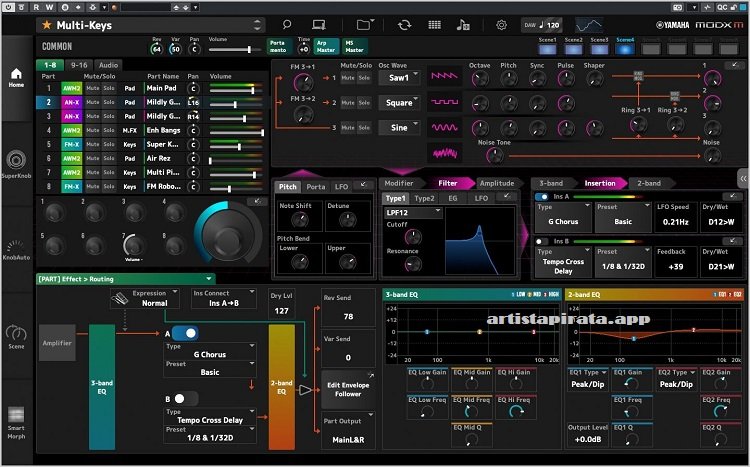Click Edit Envelope Follower button
Viewport: 750px width, 467px height.
[x=348, y=389]
